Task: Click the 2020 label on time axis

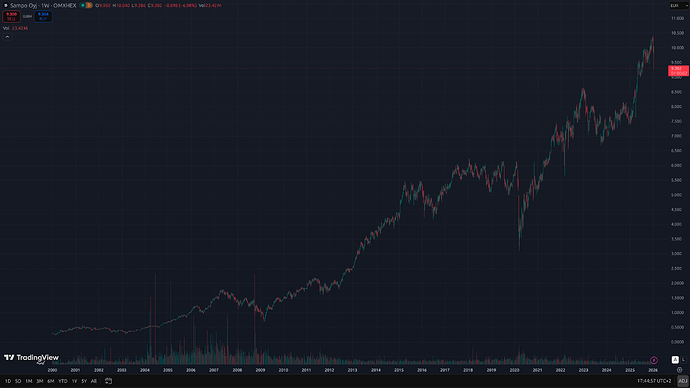Action: point(514,370)
